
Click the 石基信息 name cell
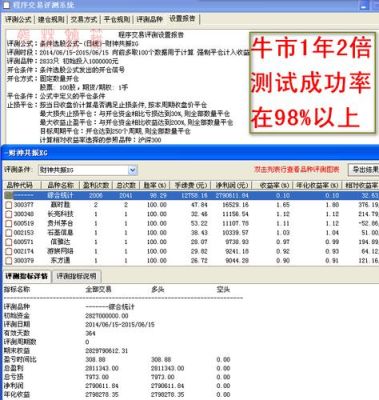[x=60, y=233]
